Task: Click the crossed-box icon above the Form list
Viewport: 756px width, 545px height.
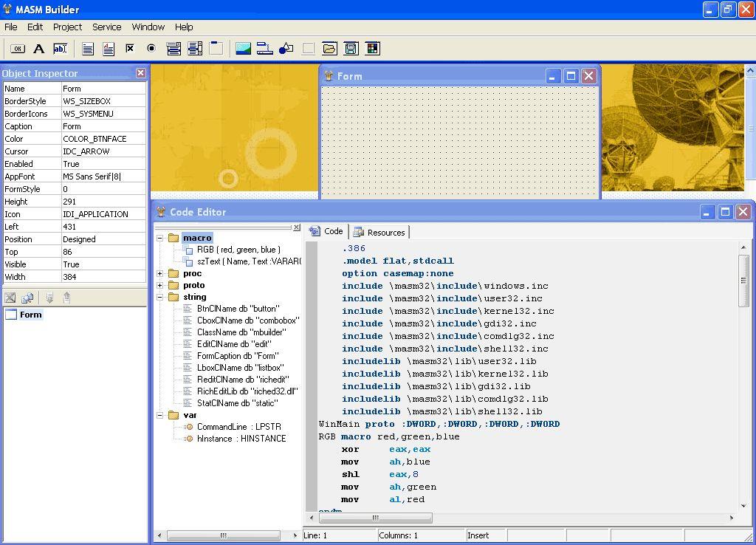Action: point(10,298)
